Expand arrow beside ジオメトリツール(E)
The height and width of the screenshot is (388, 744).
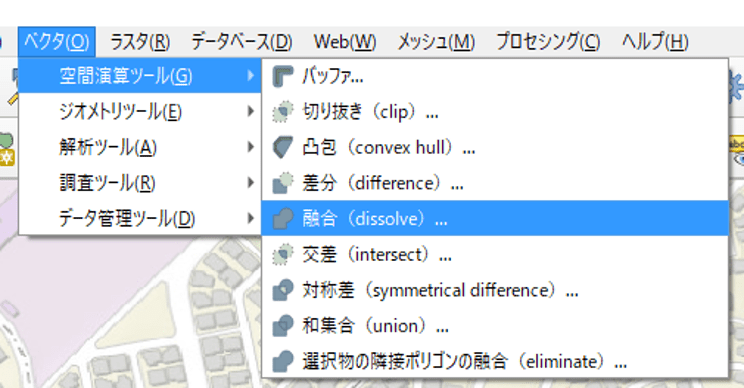pos(251,111)
